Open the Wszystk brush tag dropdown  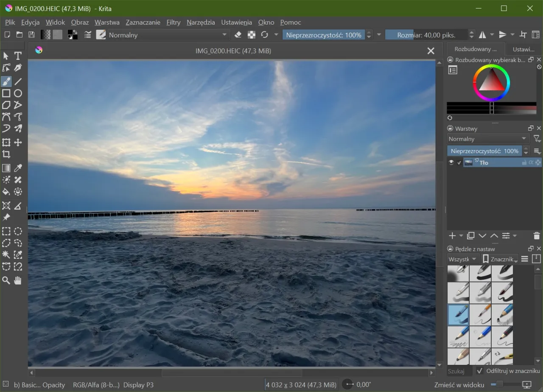(462, 259)
